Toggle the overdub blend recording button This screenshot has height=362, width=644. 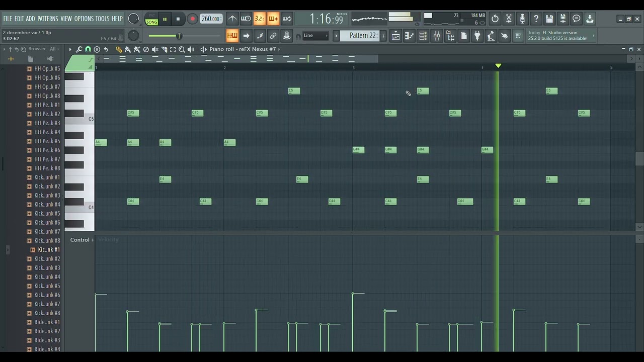click(x=273, y=19)
